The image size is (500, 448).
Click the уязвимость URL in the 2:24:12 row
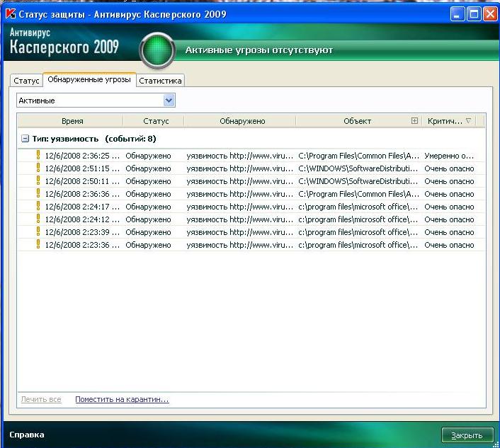[x=240, y=219]
